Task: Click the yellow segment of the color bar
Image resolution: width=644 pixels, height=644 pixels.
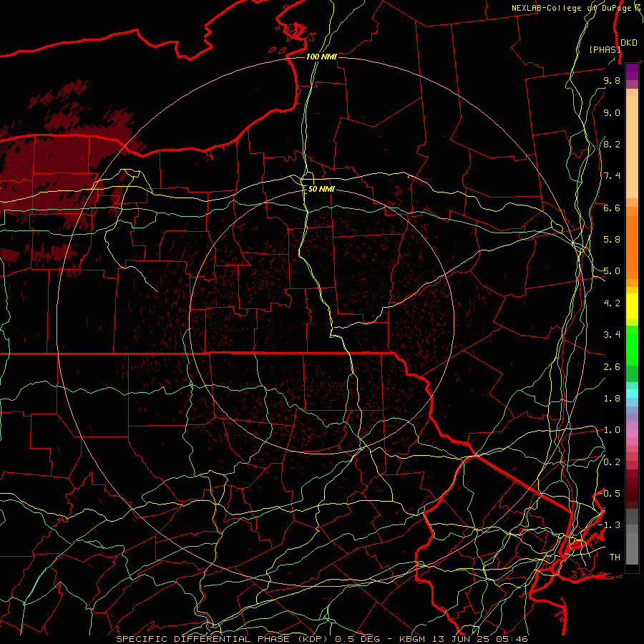Action: click(x=632, y=306)
